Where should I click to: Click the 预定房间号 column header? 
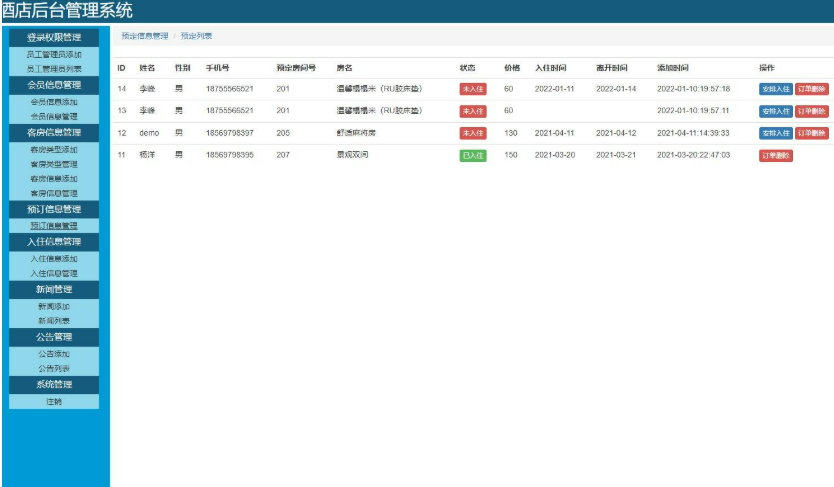296,68
